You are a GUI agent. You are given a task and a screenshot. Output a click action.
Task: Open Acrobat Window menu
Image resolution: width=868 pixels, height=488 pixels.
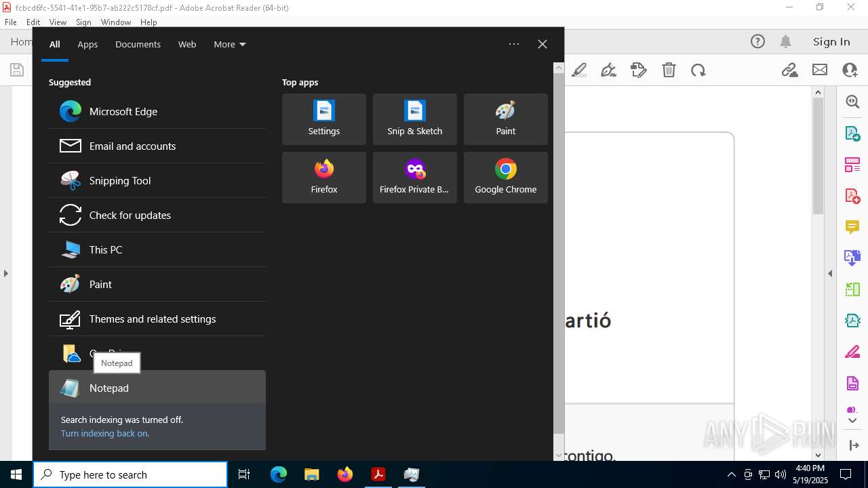click(x=116, y=22)
